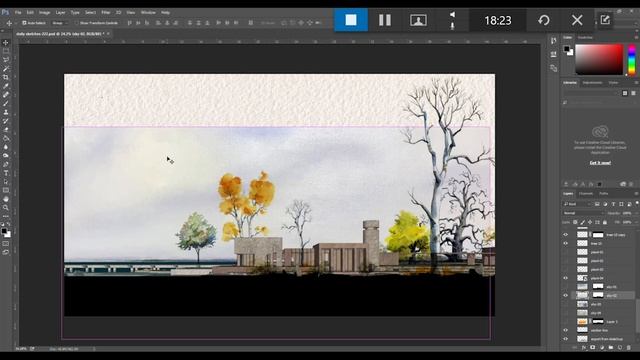The height and width of the screenshot is (360, 640).
Task: Hide the tree 02 layer
Action: (x=566, y=243)
